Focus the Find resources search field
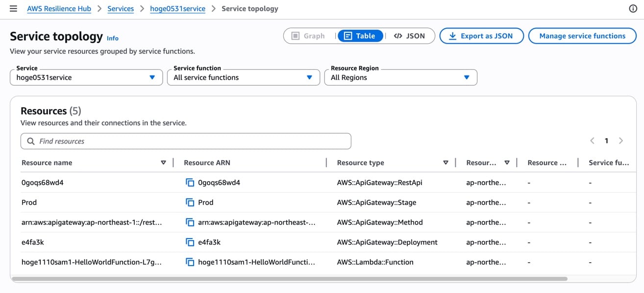Viewport: 644px width, 293px height. (186, 141)
